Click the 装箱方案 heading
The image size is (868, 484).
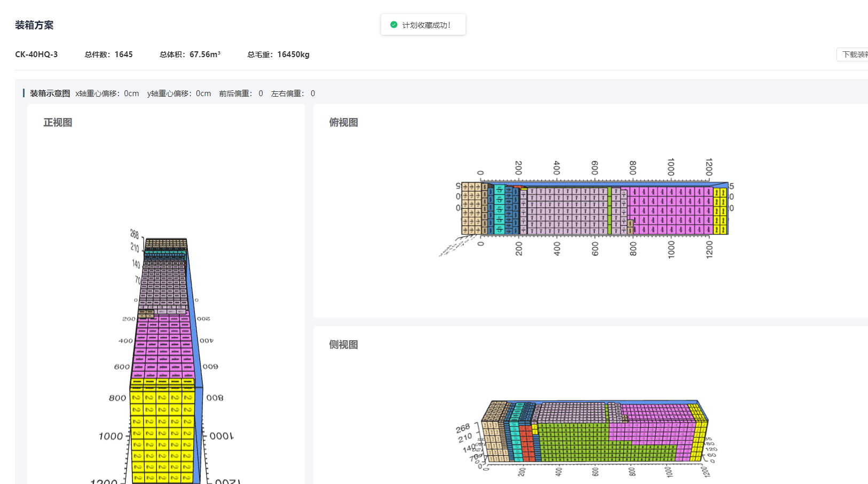pos(34,25)
